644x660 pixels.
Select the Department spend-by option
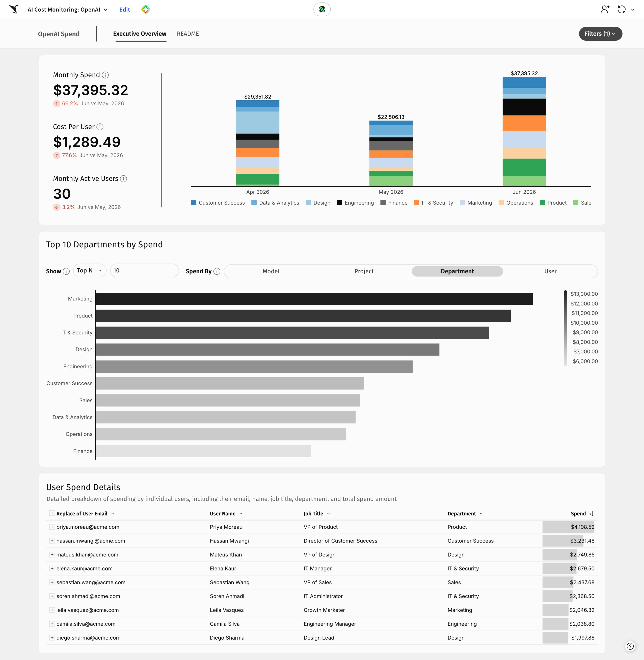coord(457,271)
